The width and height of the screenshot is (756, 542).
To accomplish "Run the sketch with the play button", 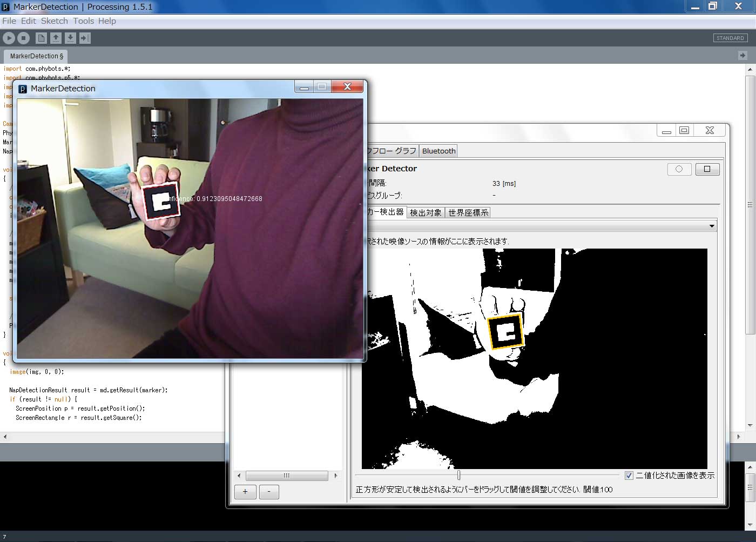I will click(9, 38).
